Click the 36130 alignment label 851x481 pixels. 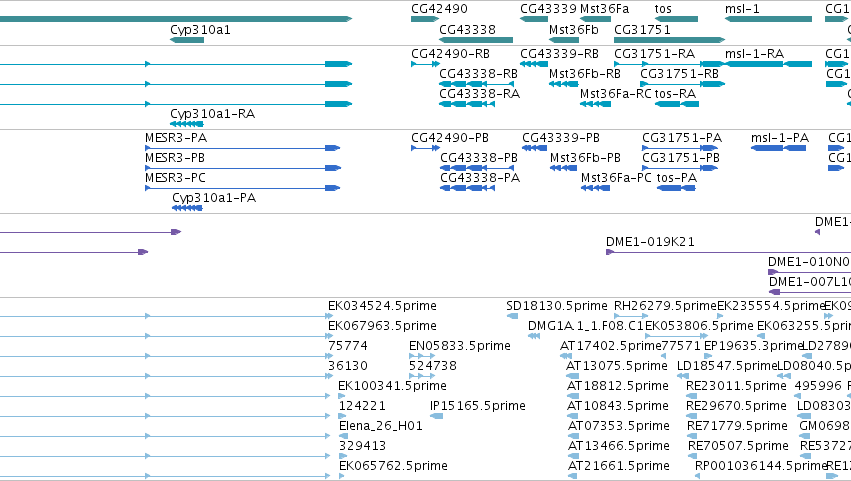pyautogui.click(x=347, y=366)
